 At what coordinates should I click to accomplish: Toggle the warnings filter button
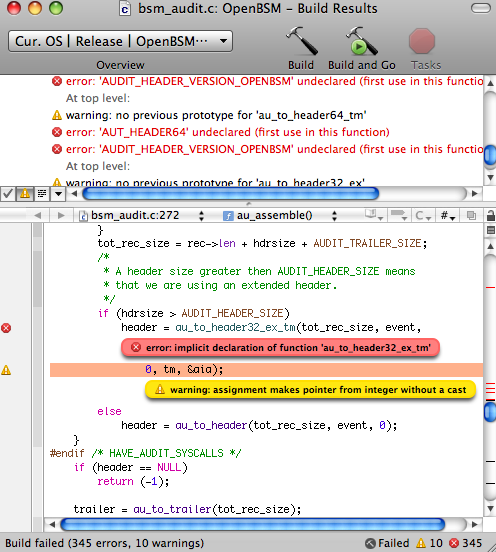(25, 194)
